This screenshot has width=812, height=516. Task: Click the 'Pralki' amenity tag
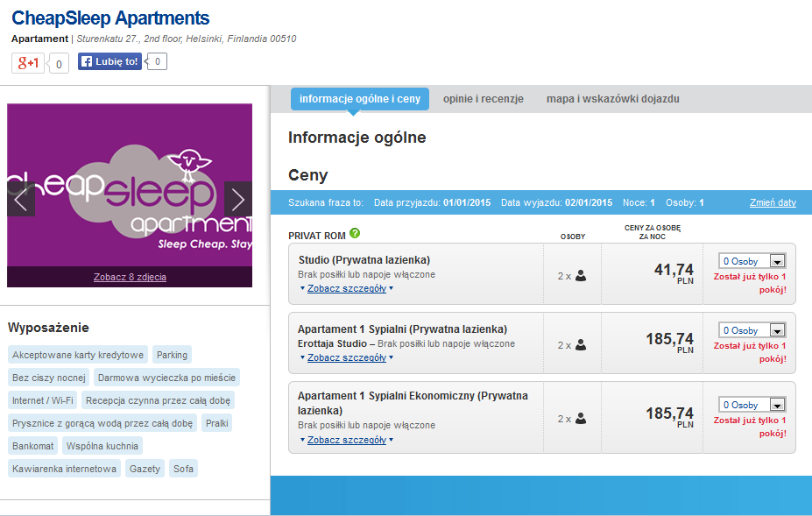coord(217,423)
